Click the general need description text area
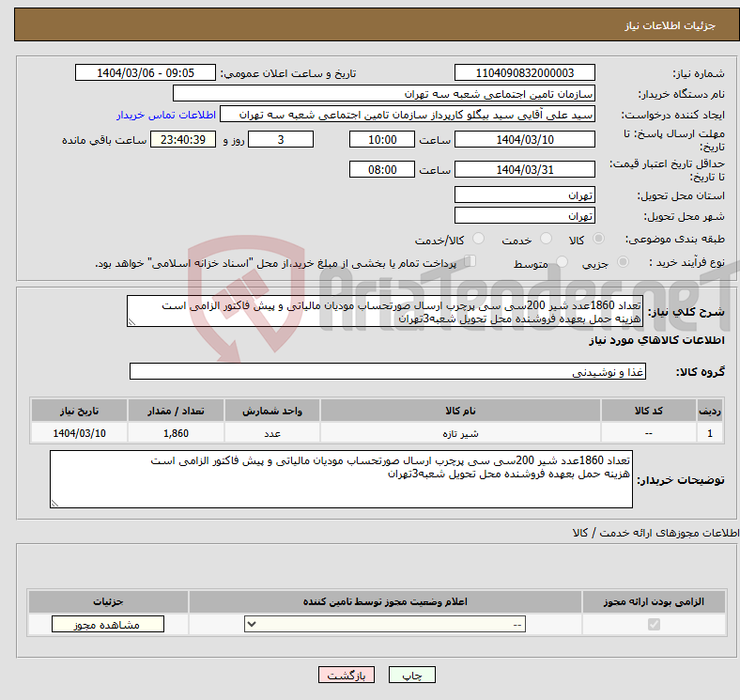This screenshot has width=740, height=700. tap(385, 311)
